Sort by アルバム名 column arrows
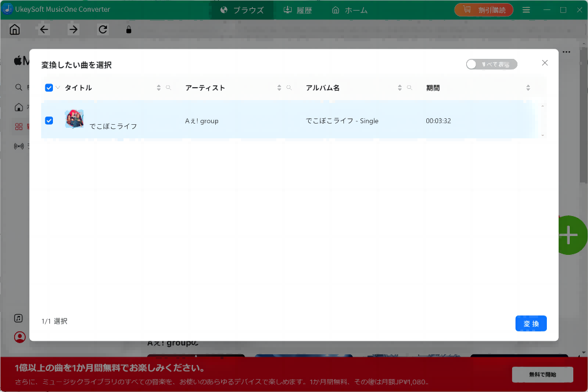Screen dimensions: 588x392 400,88
